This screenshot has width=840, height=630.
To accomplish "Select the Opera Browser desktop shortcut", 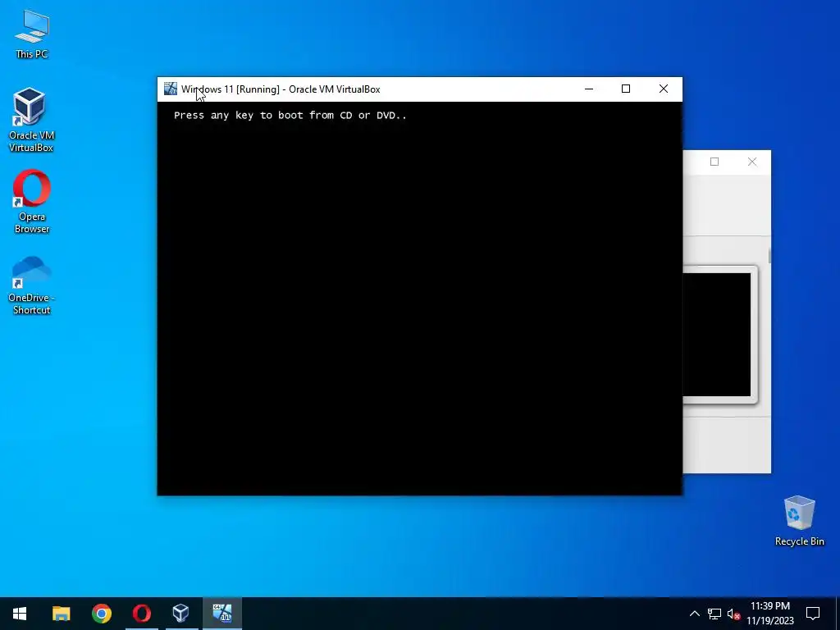I will [x=32, y=202].
